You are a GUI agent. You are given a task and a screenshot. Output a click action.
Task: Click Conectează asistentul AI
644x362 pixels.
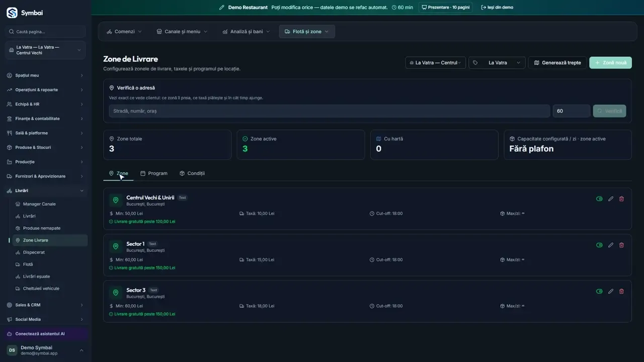[45, 334]
